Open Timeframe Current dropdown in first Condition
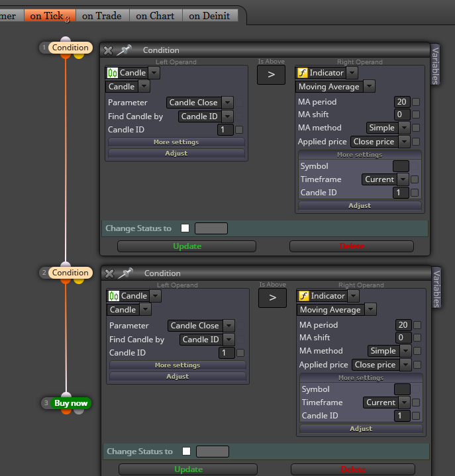Screen dimensions: 455x476 (385, 179)
